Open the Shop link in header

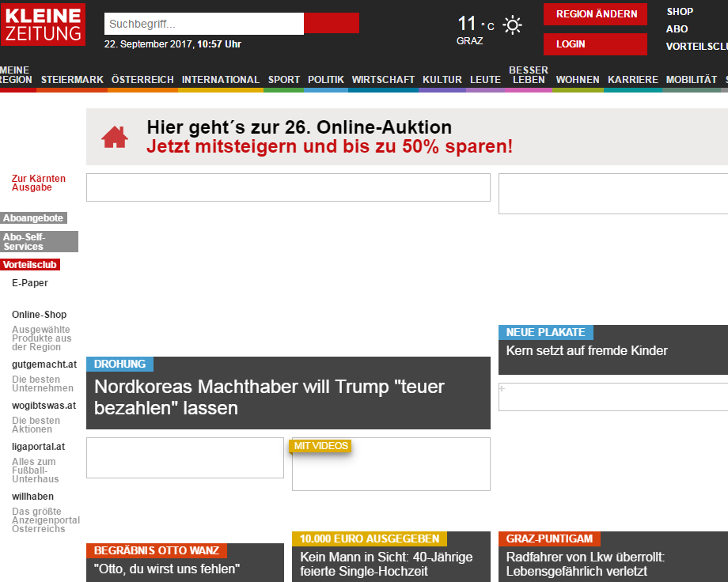pyautogui.click(x=680, y=12)
